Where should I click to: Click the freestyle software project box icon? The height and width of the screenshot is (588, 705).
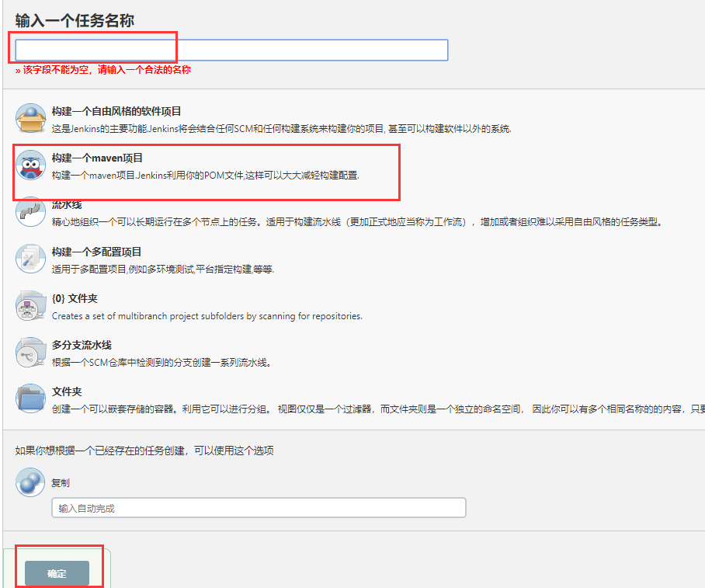pyautogui.click(x=30, y=118)
